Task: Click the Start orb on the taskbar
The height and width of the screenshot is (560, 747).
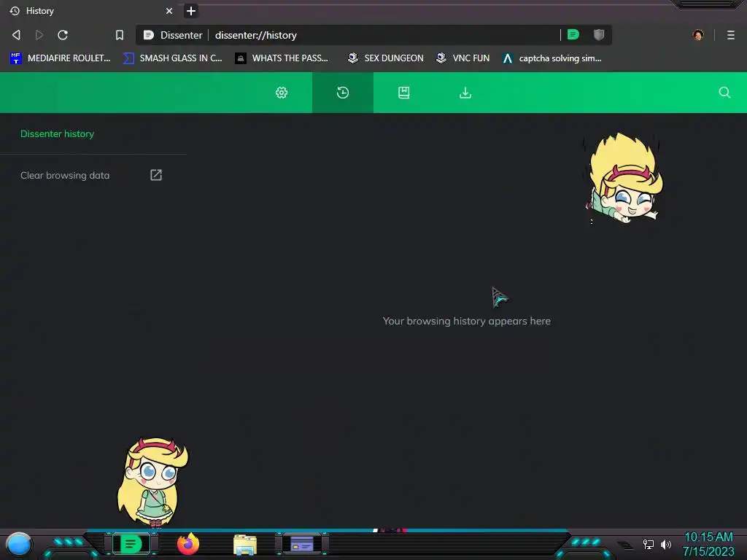Action: [x=18, y=544]
